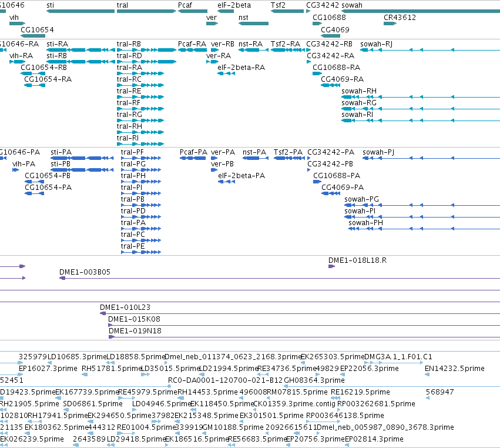Select the sti gene glyph
The height and width of the screenshot is (448, 500).
(80, 11)
